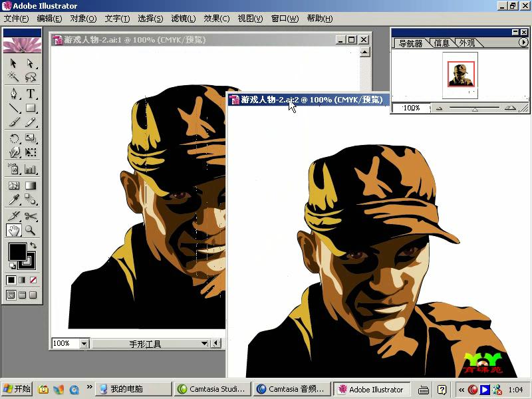The image size is (532, 399).
Task: Open the 效果(C) menu
Action: click(x=217, y=19)
